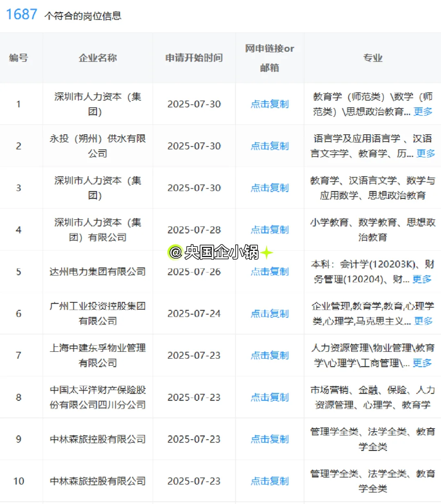Select 专业 column header
Image resolution: width=441 pixels, height=504 pixels.
373,58
